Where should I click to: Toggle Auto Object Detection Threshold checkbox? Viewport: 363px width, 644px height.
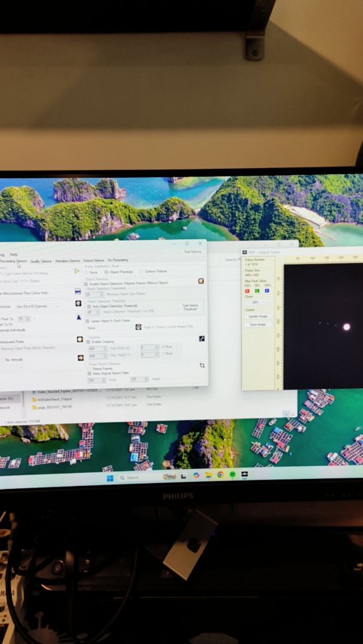(x=89, y=306)
